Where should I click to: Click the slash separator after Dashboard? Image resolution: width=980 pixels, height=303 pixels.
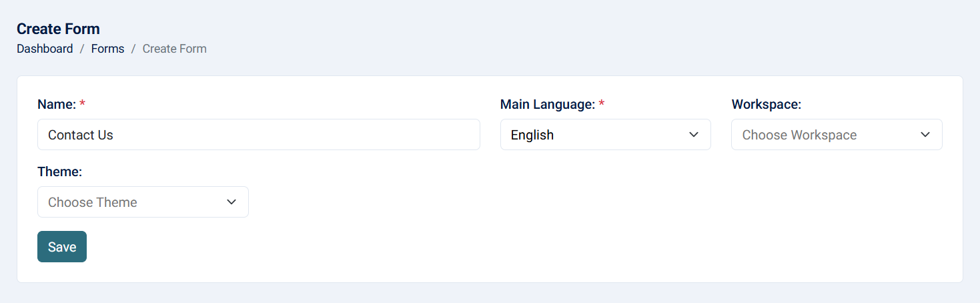pos(82,49)
